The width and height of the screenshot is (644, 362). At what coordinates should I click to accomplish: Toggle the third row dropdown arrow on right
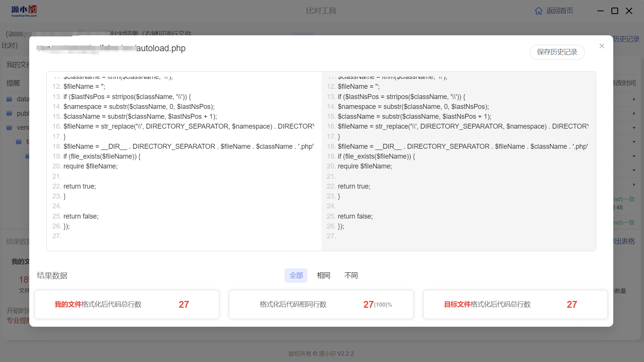coord(634,128)
